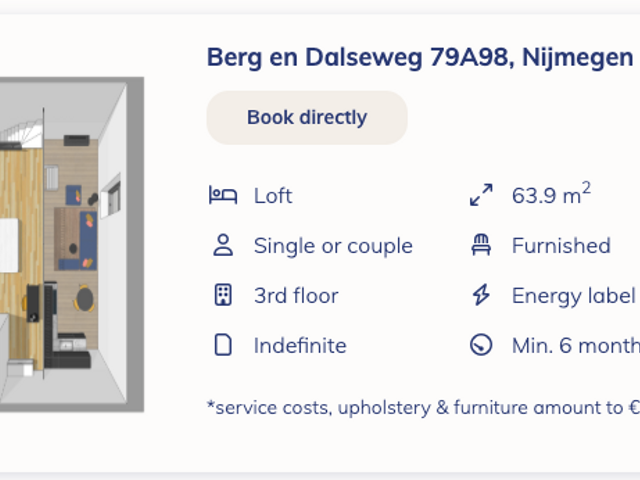Click the bed icon beside Loft
This screenshot has height=480, width=640.
[x=223, y=196]
